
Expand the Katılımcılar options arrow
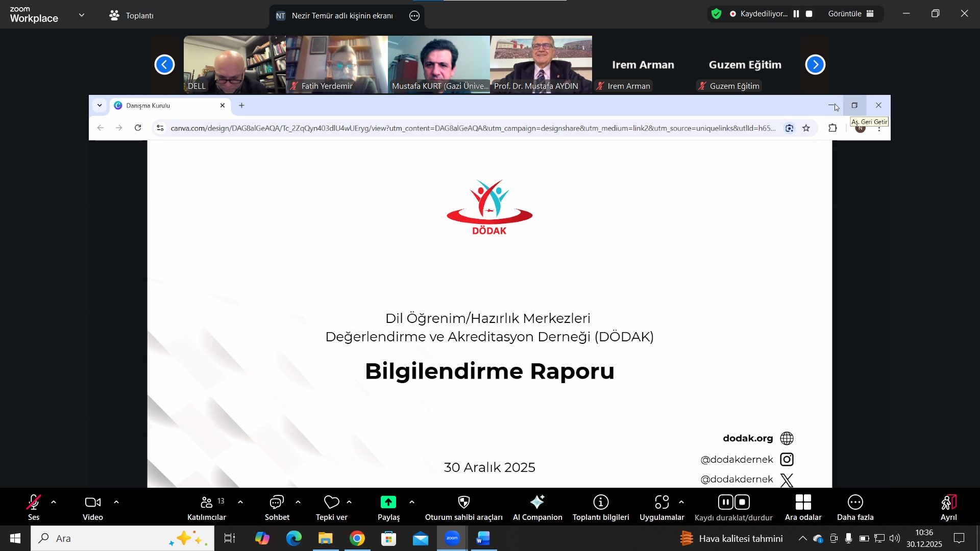tap(240, 503)
